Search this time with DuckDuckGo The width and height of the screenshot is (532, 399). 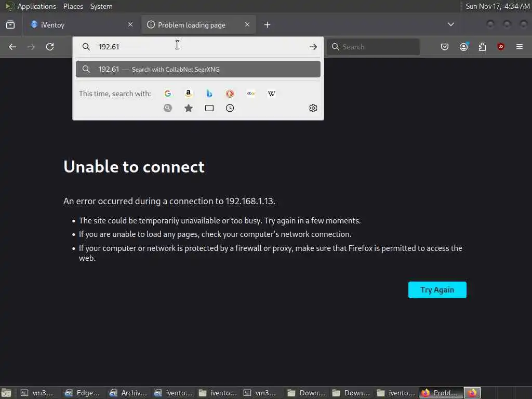230,94
